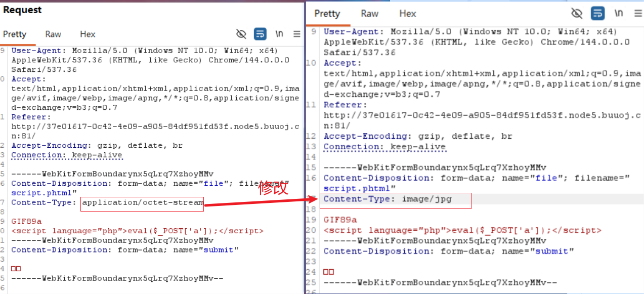Click final boundary line ending in -- in right panel
Image resolution: width=644 pixels, height=294 pixels.
click(440, 282)
